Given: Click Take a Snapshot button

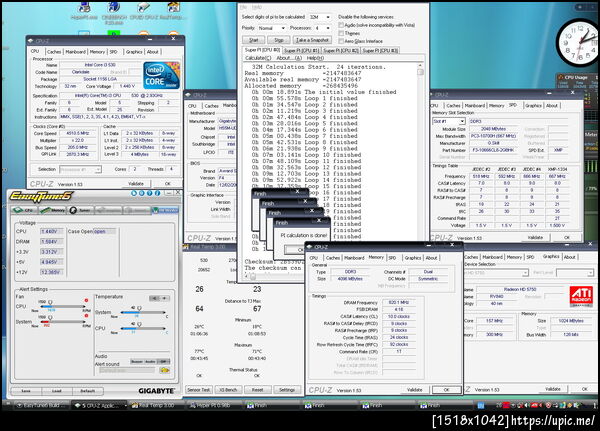Looking at the screenshot, I should [x=312, y=40].
